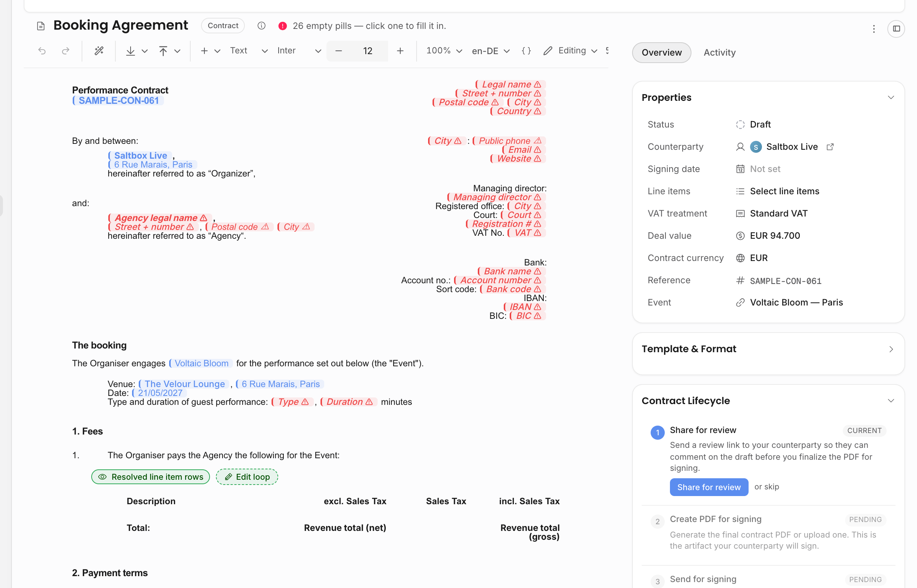Expand the Template & Format section

pos(891,349)
